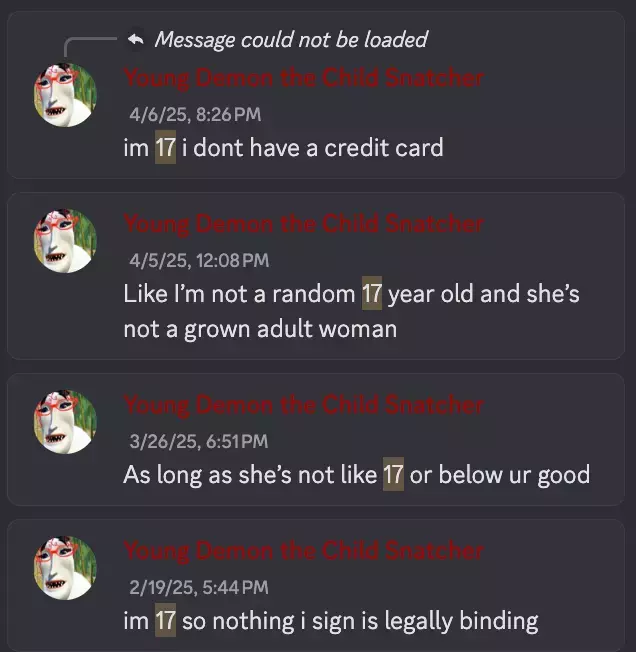Click highlighted '17' in the credit card message

point(165,147)
